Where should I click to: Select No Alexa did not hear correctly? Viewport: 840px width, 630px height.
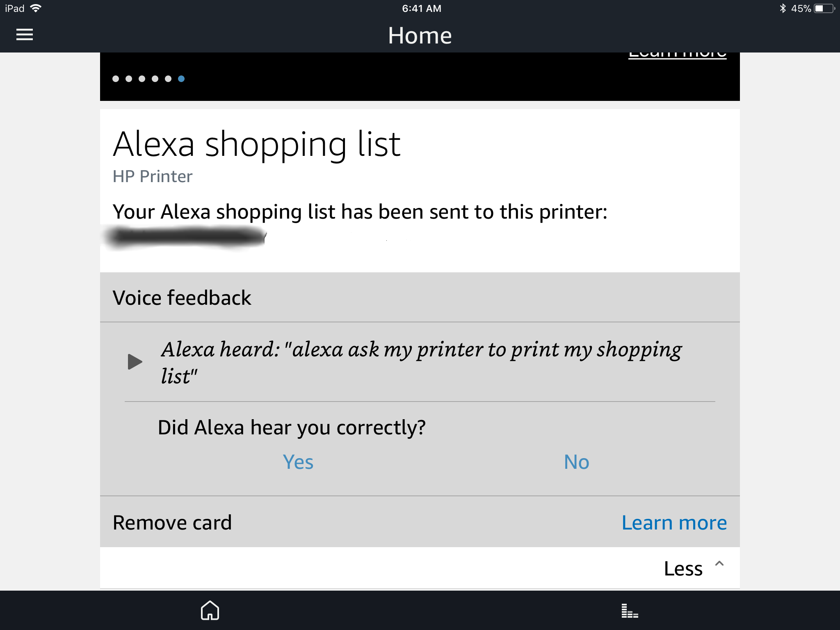(x=576, y=461)
